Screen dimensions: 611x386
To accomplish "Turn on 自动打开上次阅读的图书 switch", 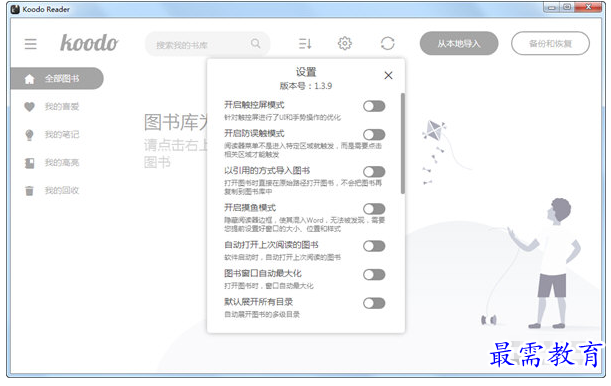I will pos(374,246).
